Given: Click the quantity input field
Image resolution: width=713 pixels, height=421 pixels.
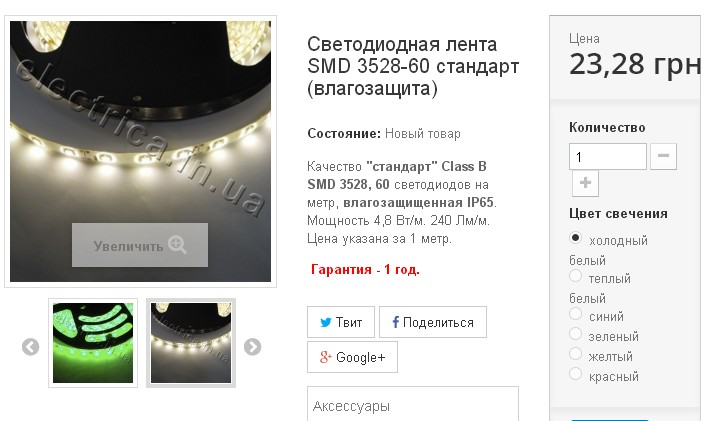Looking at the screenshot, I should 608,156.
